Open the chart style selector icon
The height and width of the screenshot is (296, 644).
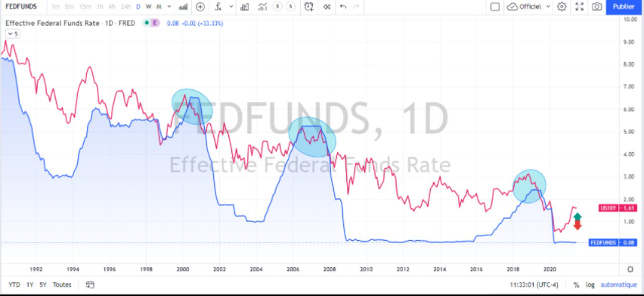[x=184, y=7]
